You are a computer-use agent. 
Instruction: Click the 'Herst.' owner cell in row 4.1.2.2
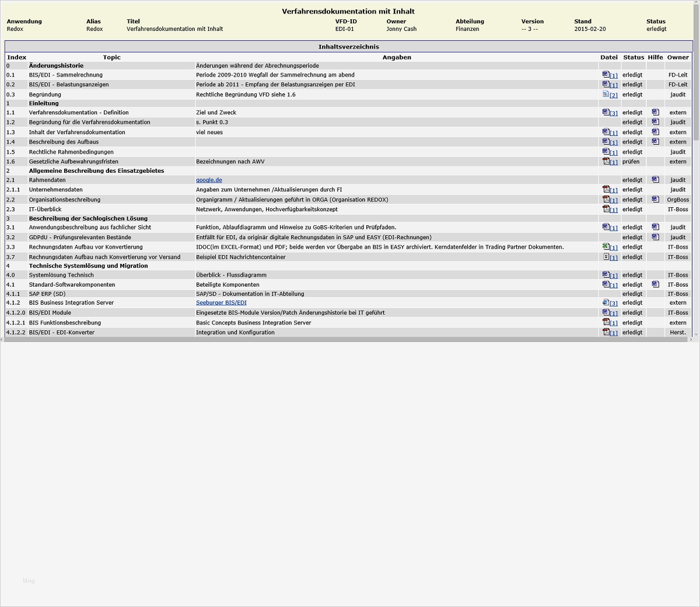click(x=678, y=332)
